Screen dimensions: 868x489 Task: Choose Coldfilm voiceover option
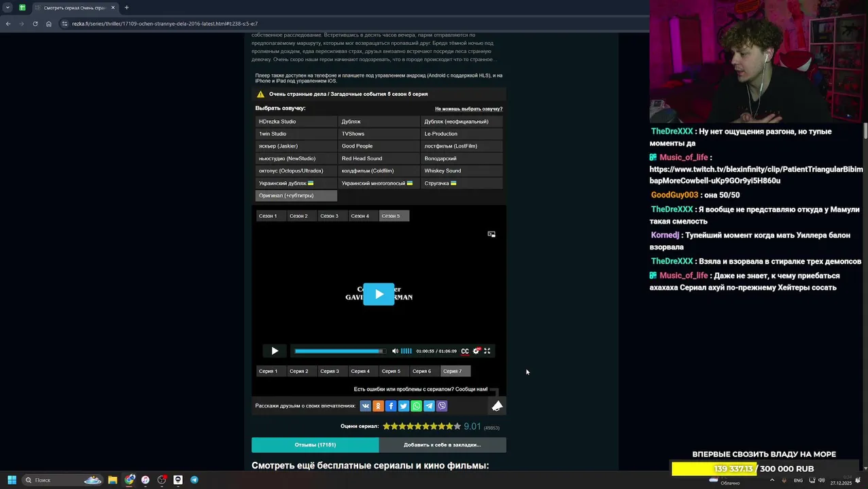coord(379,171)
